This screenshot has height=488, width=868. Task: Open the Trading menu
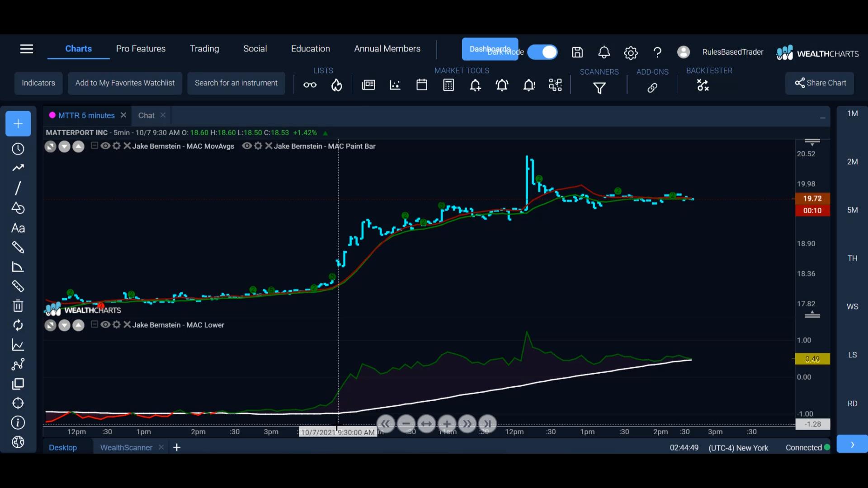[204, 48]
